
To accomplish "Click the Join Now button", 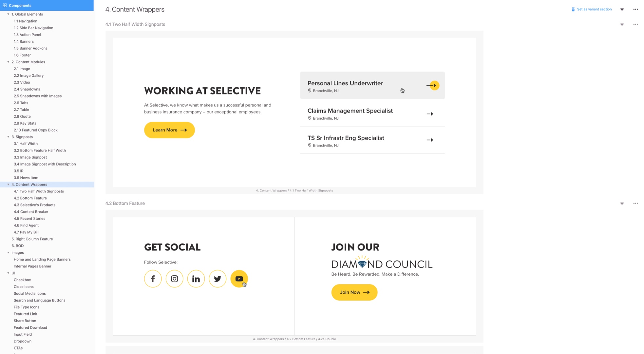I will (354, 292).
